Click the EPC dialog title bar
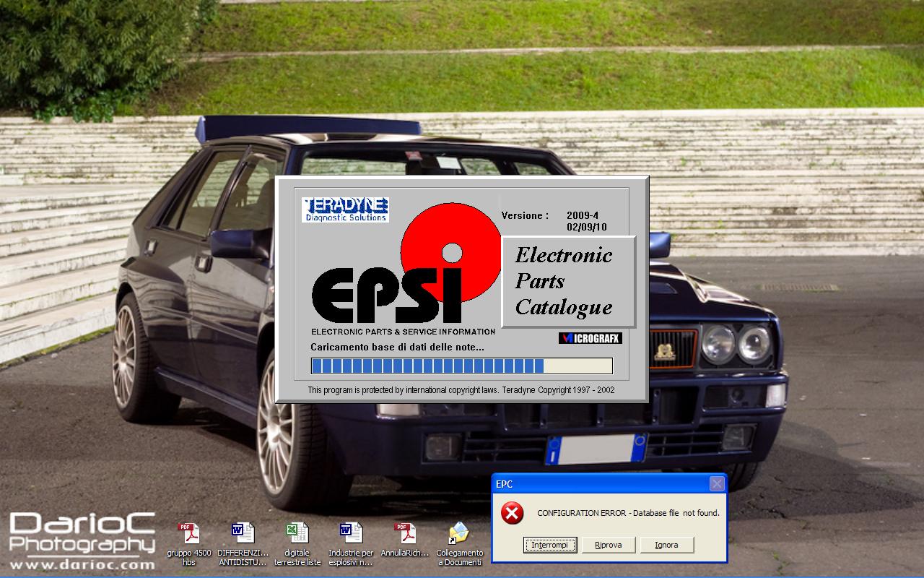The width and height of the screenshot is (924, 578). pos(609,484)
